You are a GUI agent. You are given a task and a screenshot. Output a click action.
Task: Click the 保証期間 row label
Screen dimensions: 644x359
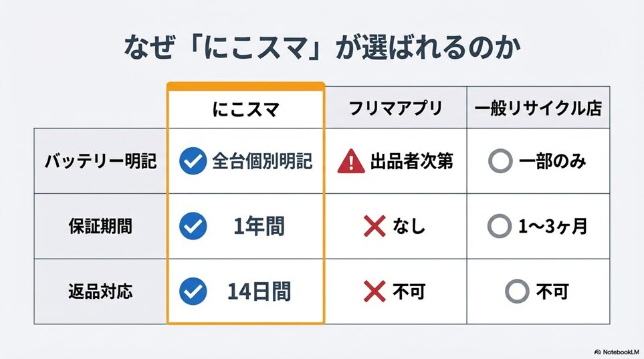click(100, 227)
